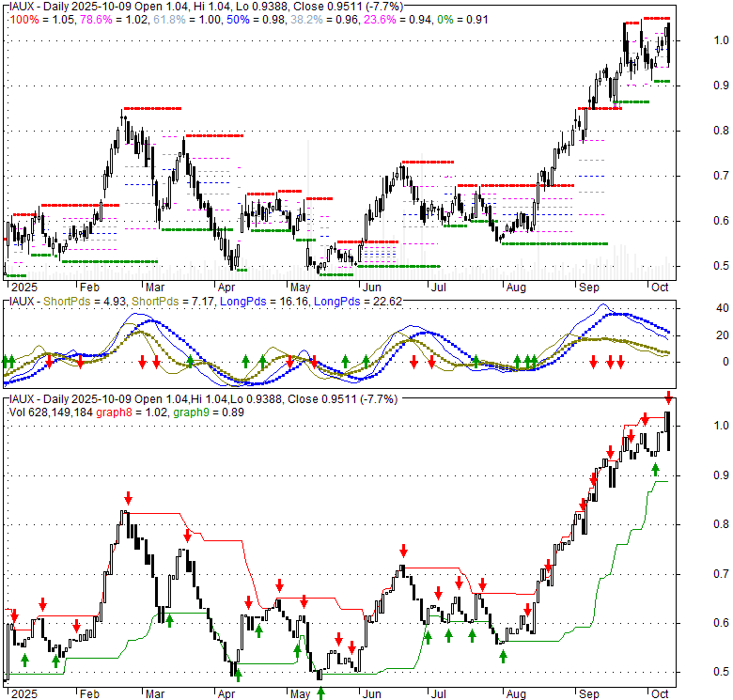Select the Oct label on the bottom chart axis

660,694
